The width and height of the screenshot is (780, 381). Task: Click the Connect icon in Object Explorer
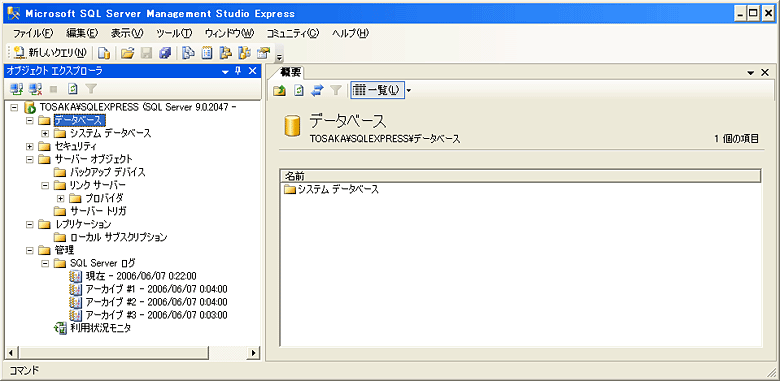tap(17, 89)
